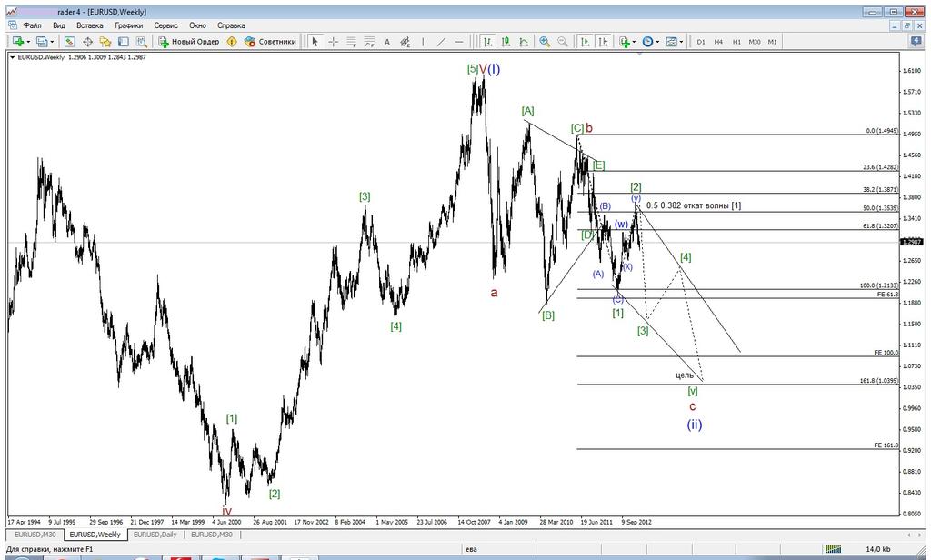This screenshot has width=931, height=560.
Task: Switch timeframe to D1
Action: click(701, 42)
